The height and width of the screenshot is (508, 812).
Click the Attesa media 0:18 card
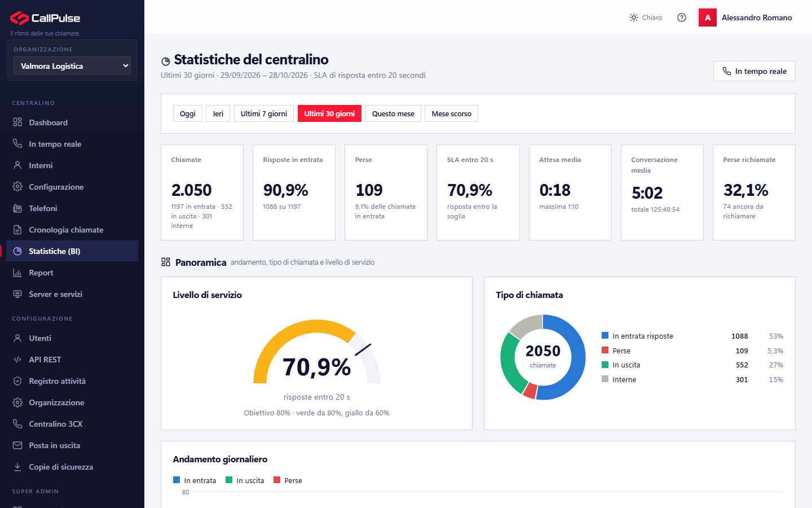click(570, 192)
